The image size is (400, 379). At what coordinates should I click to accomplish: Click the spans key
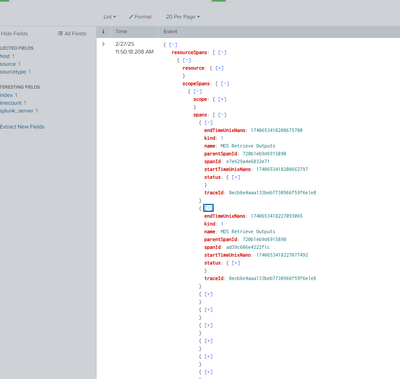point(200,115)
